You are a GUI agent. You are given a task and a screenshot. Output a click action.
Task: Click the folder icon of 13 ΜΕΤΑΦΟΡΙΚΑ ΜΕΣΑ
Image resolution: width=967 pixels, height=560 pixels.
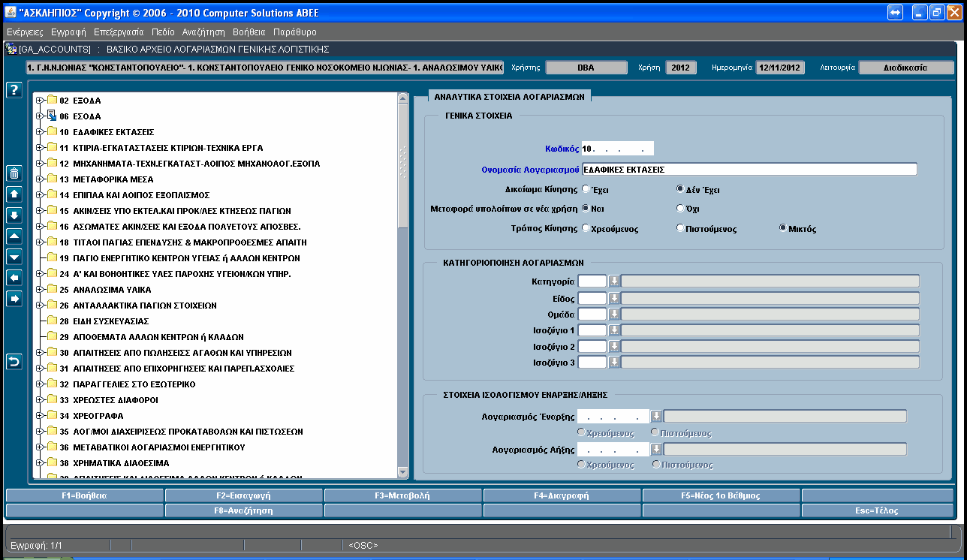[52, 179]
